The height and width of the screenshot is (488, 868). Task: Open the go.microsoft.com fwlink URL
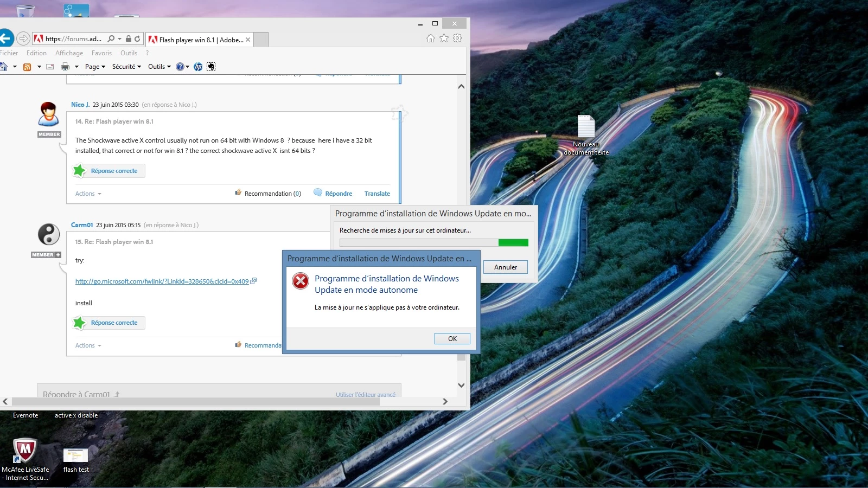click(x=162, y=281)
